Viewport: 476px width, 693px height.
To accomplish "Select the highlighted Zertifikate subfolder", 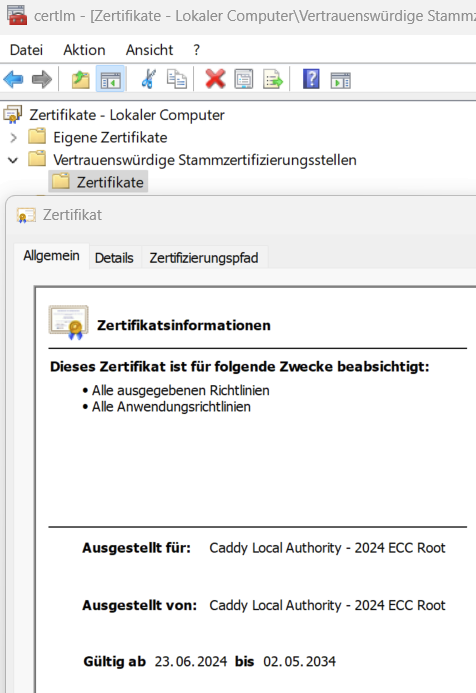I will pyautogui.click(x=98, y=182).
